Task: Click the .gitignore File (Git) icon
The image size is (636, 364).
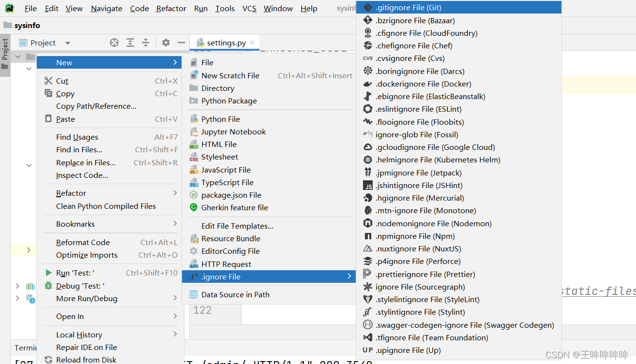Action: [368, 8]
